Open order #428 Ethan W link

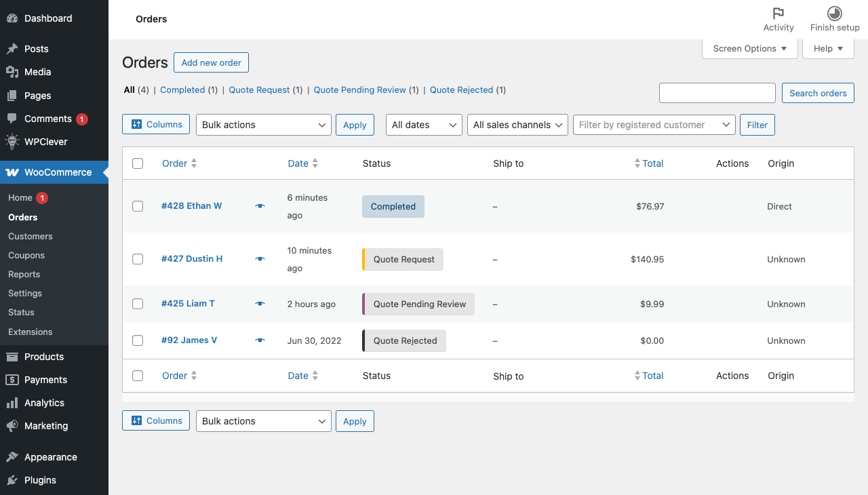[x=191, y=205]
